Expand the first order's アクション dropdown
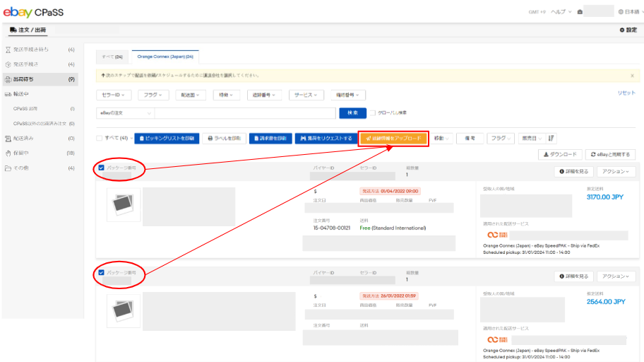The height and width of the screenshot is (362, 644). 616,172
